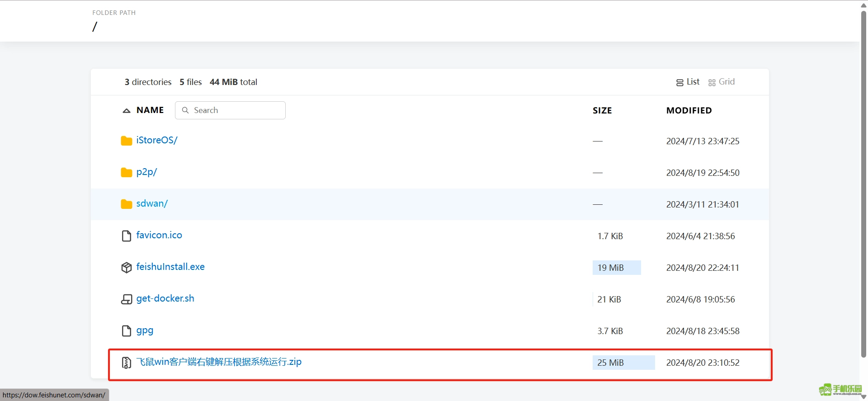Image resolution: width=868 pixels, height=401 pixels.
Task: Focus the Search input field
Action: click(x=235, y=110)
